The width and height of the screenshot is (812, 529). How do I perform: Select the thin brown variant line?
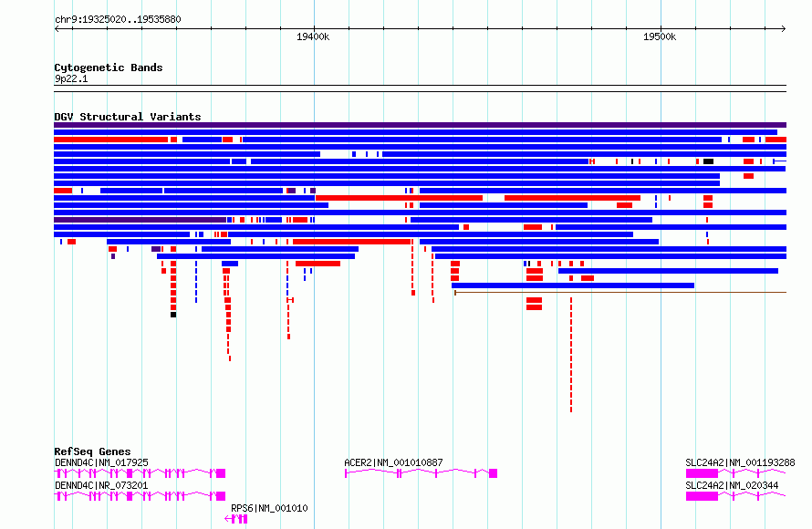click(x=620, y=293)
